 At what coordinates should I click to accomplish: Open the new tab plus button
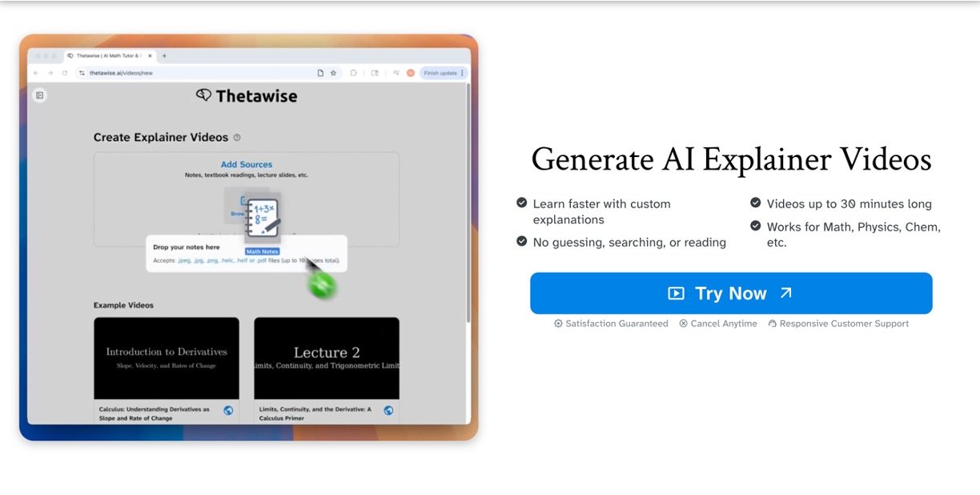coord(165,56)
